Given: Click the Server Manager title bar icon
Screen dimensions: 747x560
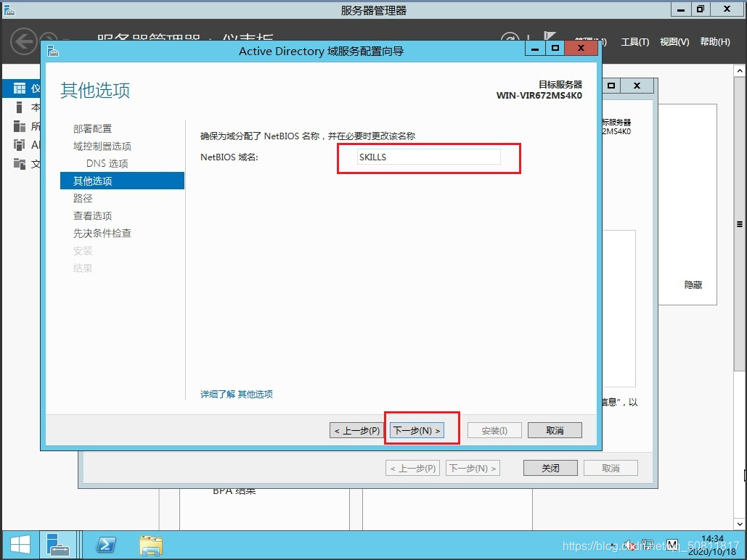Looking at the screenshot, I should [x=9, y=10].
